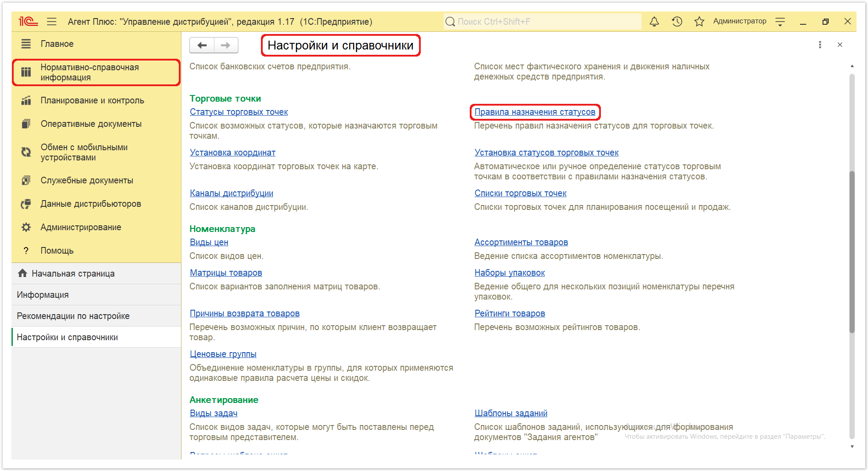The height and width of the screenshot is (471, 868).
Task: Open Помощь section
Action: tap(96, 251)
